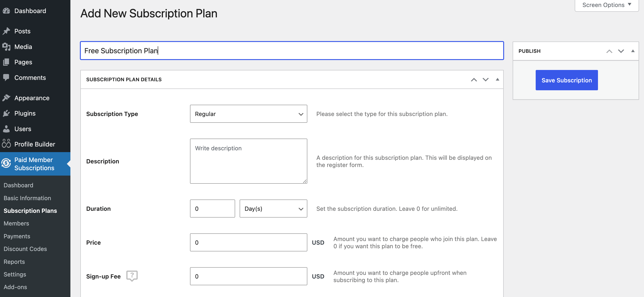The width and height of the screenshot is (644, 297).
Task: Open the Screen Options dropdown
Action: click(607, 5)
